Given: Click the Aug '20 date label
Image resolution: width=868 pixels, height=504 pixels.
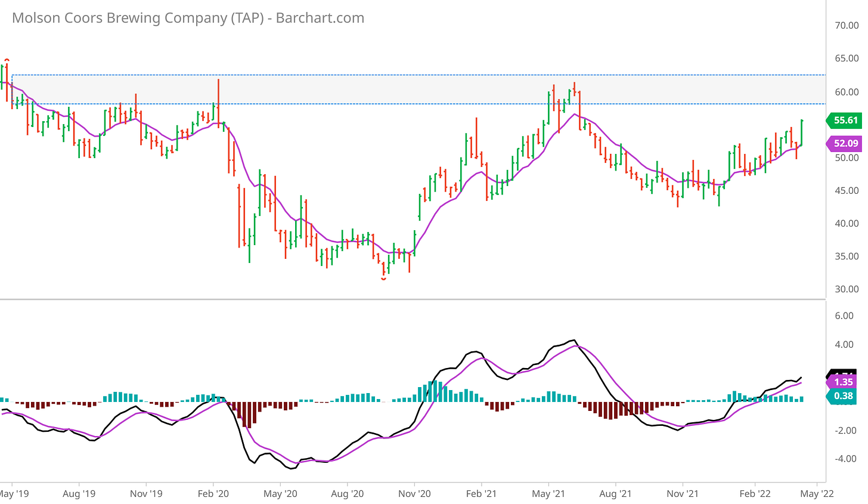Looking at the screenshot, I should [x=347, y=494].
